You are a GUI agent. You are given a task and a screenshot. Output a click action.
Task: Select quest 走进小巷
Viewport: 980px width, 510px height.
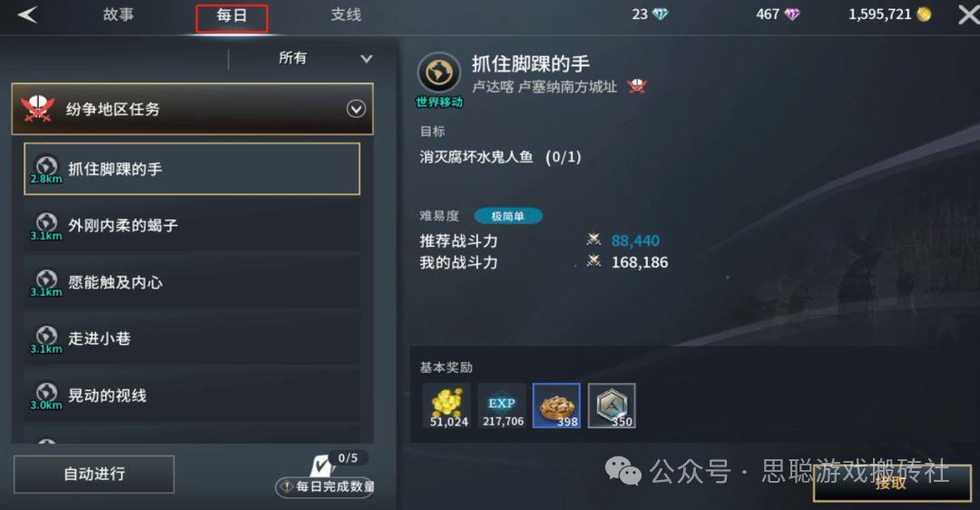click(x=191, y=338)
